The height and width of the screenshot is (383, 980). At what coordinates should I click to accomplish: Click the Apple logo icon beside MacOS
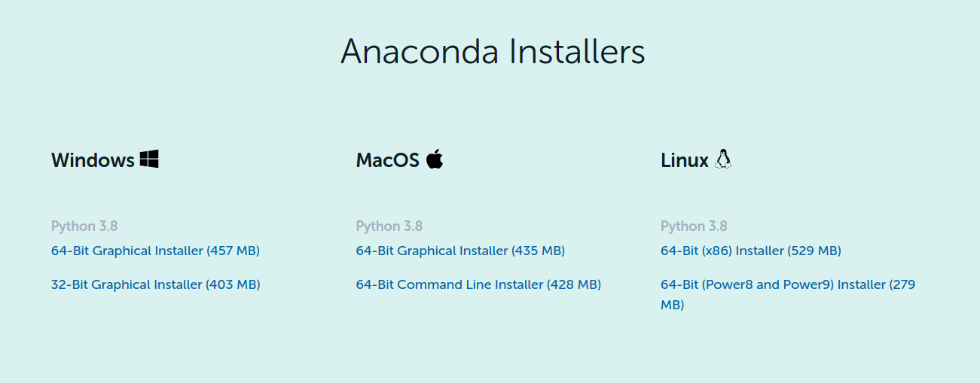(435, 159)
